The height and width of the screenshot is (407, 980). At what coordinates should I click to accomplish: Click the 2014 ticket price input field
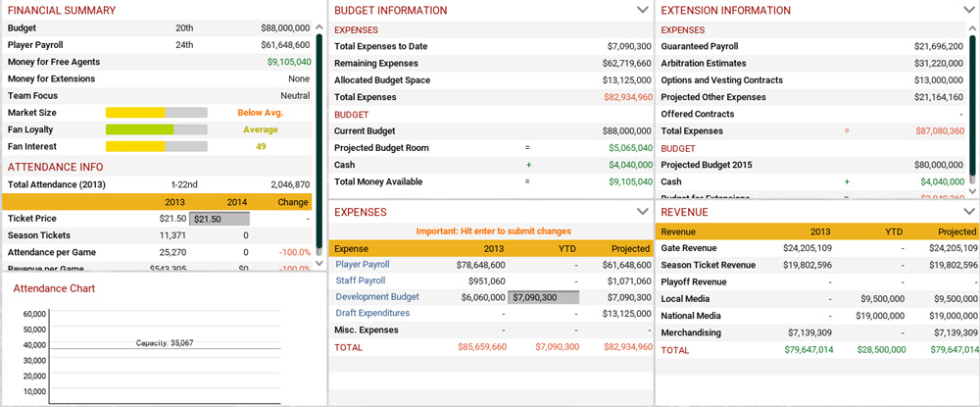[220, 219]
